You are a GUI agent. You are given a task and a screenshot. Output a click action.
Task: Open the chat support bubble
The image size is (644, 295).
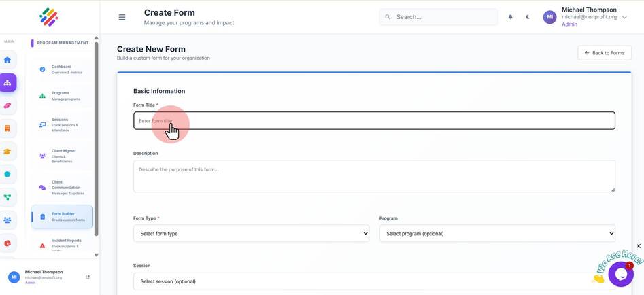pyautogui.click(x=621, y=274)
